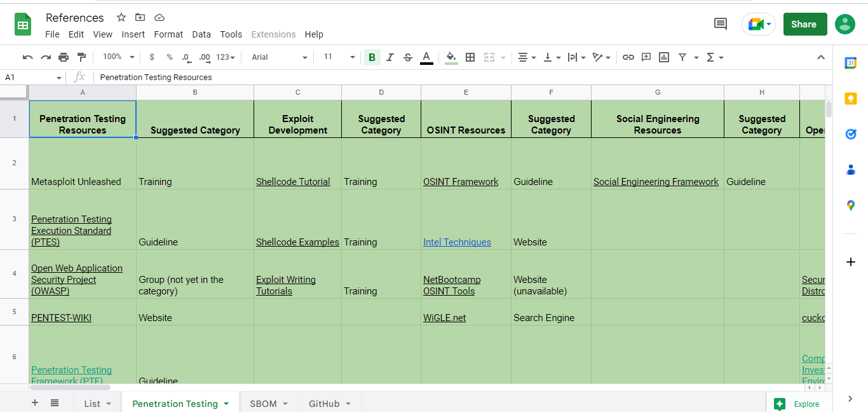Open the text color picker

click(x=427, y=57)
